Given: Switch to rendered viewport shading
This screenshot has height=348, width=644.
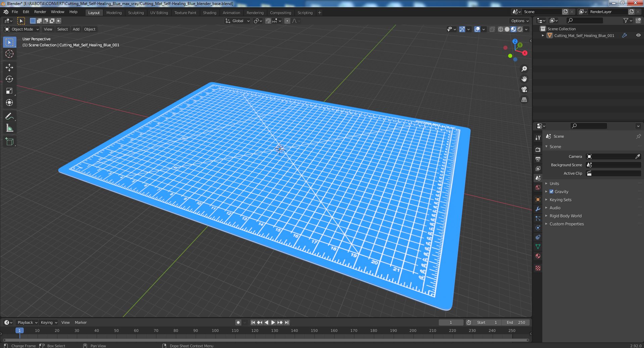Looking at the screenshot, I should [x=520, y=29].
